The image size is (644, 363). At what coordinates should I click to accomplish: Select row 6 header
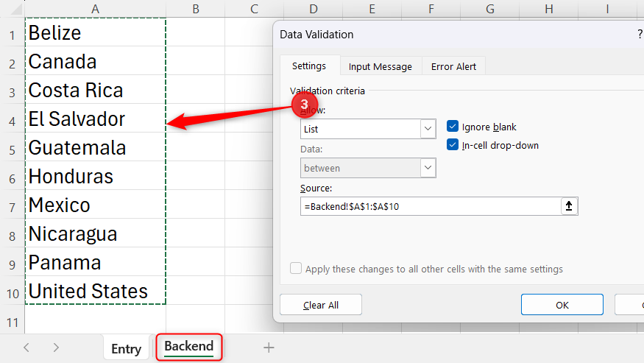[13, 175]
